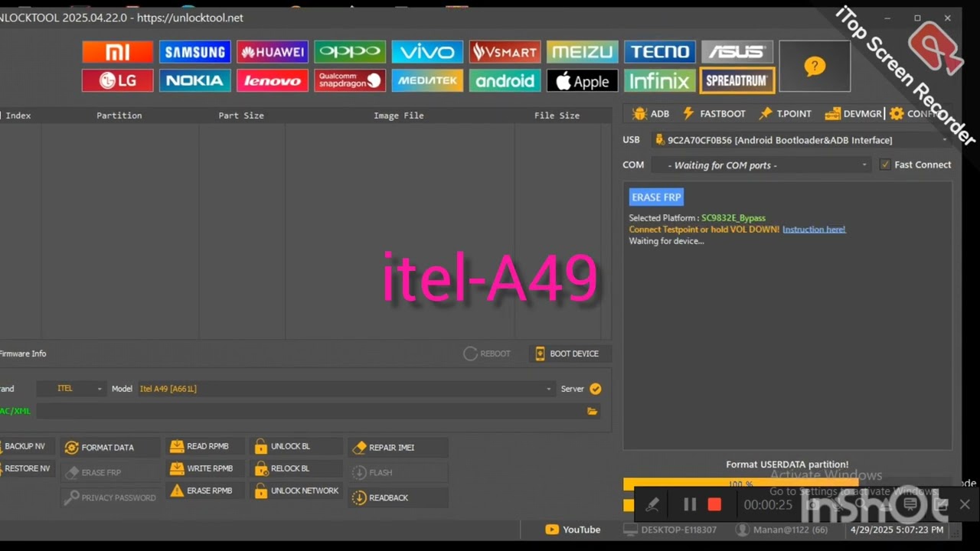This screenshot has height=551, width=980.
Task: Select the Vivo brand tile
Action: click(426, 52)
